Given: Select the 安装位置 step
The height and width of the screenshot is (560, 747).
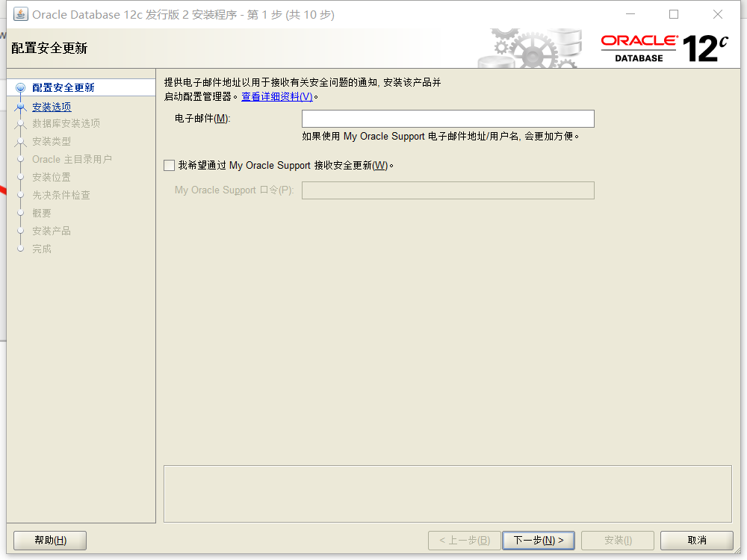Looking at the screenshot, I should coord(52,177).
